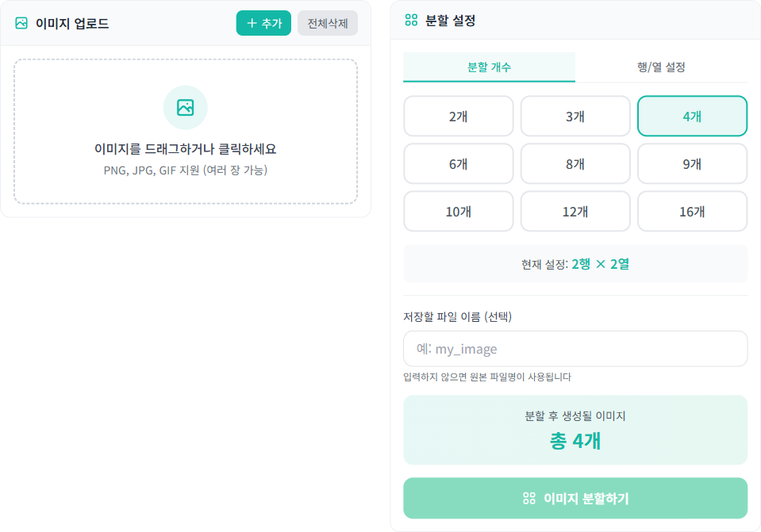761x532 pixels.
Task: Switch to the 행/열 설정 tab
Action: tap(660, 68)
